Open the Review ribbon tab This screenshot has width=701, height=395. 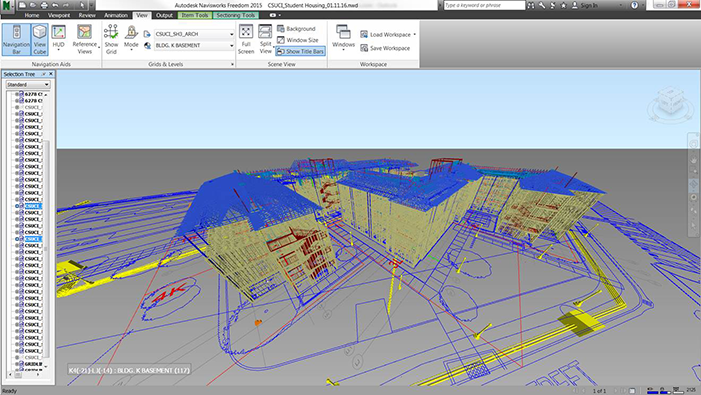tap(87, 15)
